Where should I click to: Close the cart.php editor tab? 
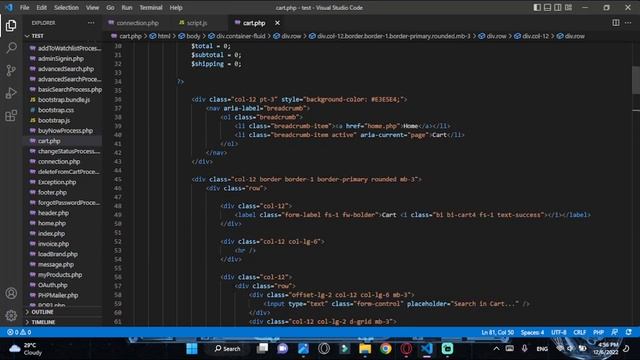(x=277, y=23)
